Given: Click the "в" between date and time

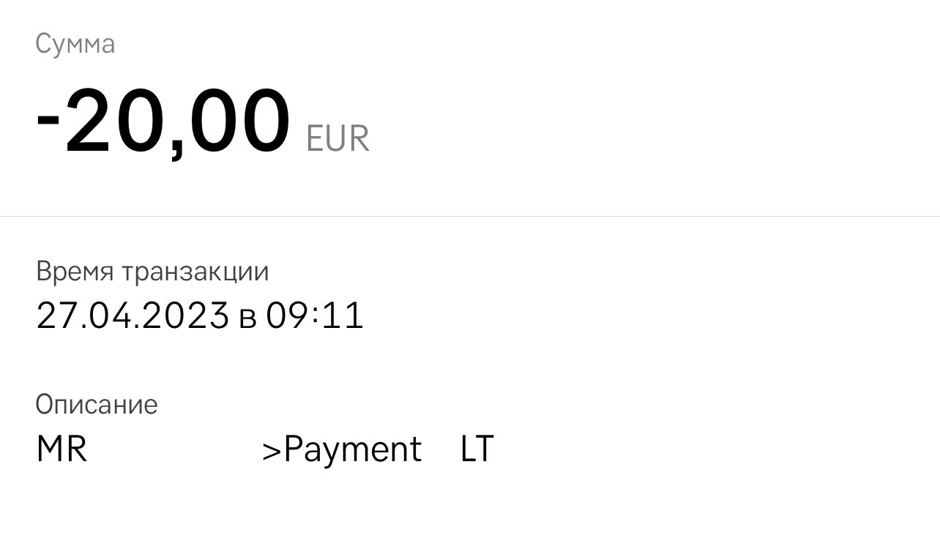Looking at the screenshot, I should [247, 318].
